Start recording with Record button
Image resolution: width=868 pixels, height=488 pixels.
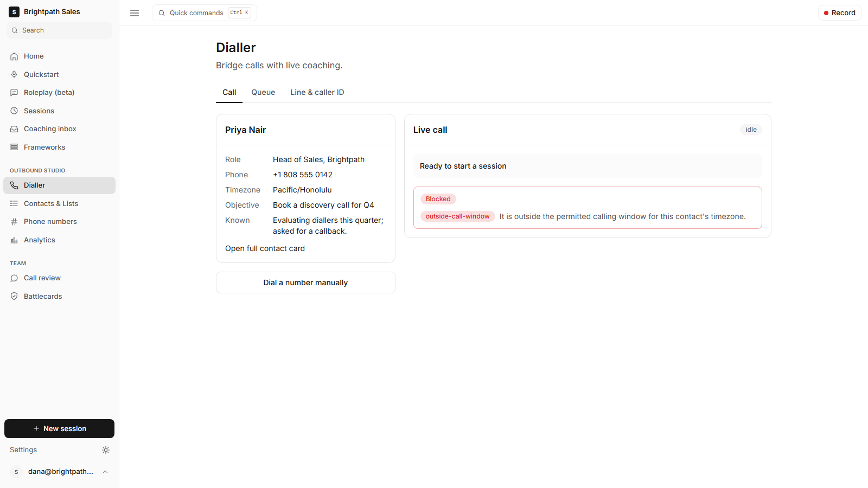(839, 13)
